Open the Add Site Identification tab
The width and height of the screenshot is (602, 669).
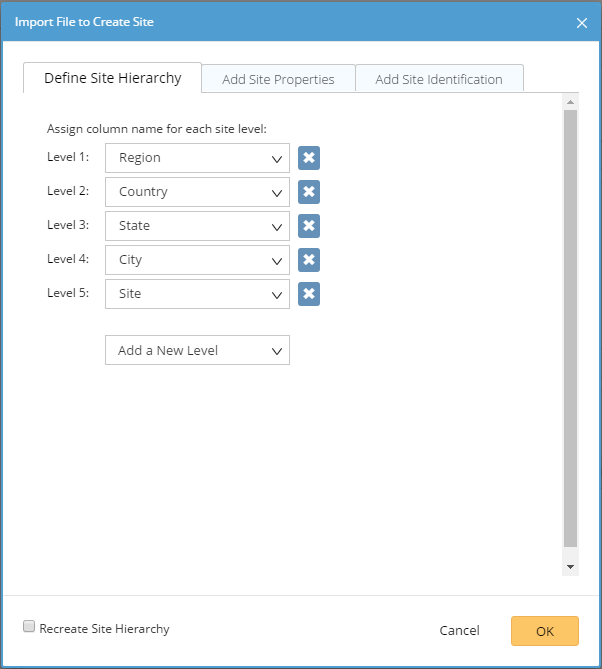click(439, 79)
